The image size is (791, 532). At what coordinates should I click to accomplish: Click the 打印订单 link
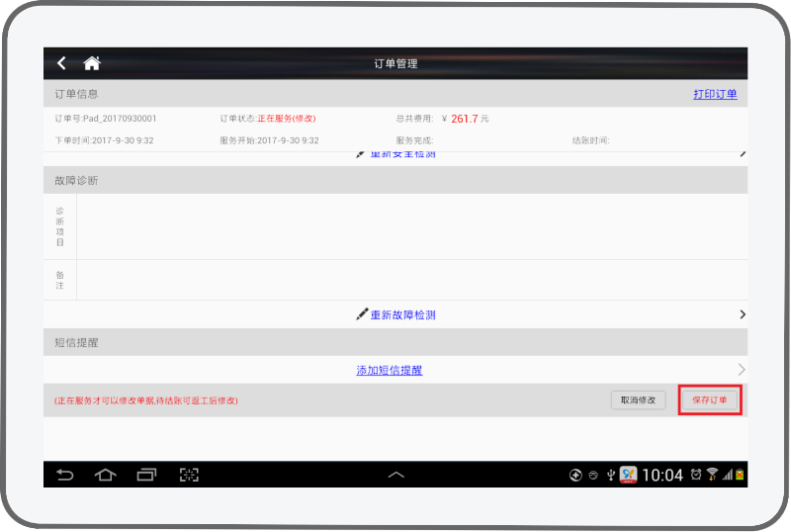tap(715, 94)
